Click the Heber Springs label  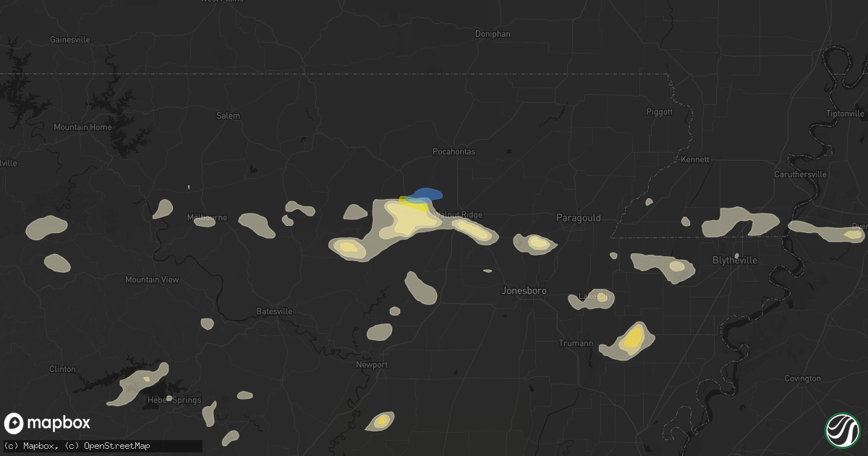(x=175, y=401)
